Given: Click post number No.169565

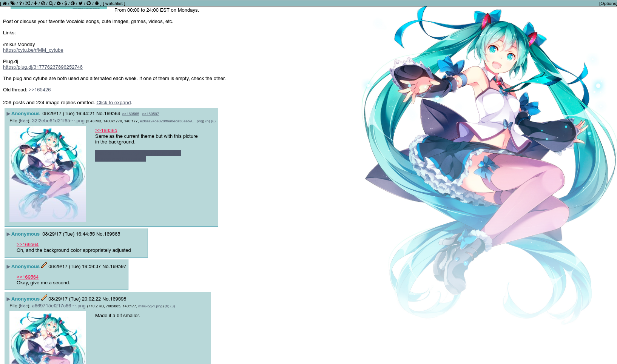Looking at the screenshot, I should pyautogui.click(x=108, y=234).
